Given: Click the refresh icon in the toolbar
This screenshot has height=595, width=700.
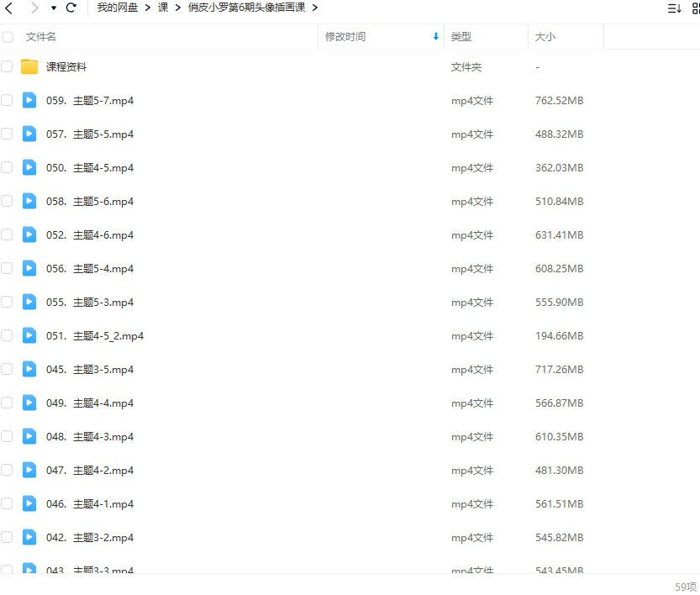Looking at the screenshot, I should (70, 8).
